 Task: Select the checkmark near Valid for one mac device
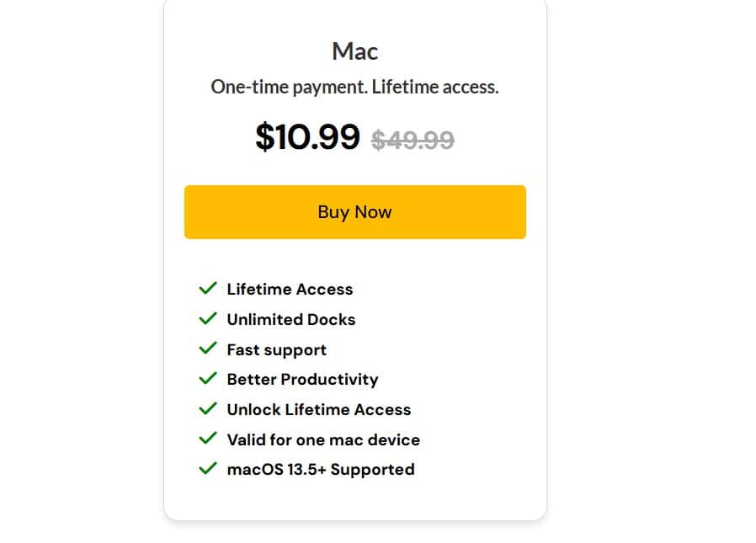[207, 439]
